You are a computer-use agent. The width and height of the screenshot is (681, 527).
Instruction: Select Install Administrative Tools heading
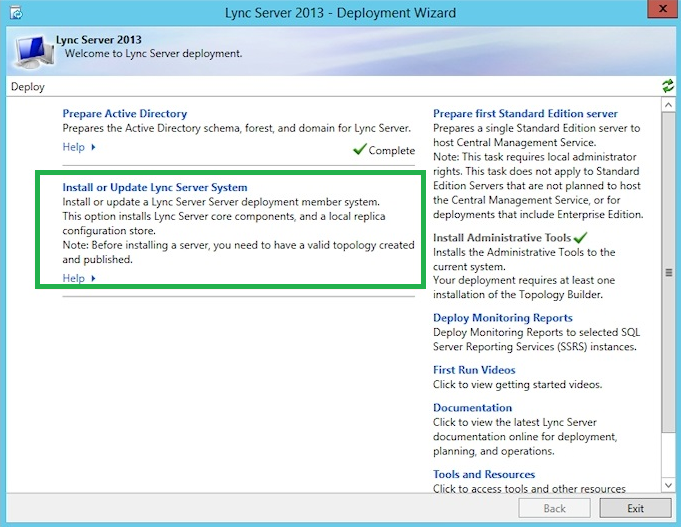[x=502, y=238]
